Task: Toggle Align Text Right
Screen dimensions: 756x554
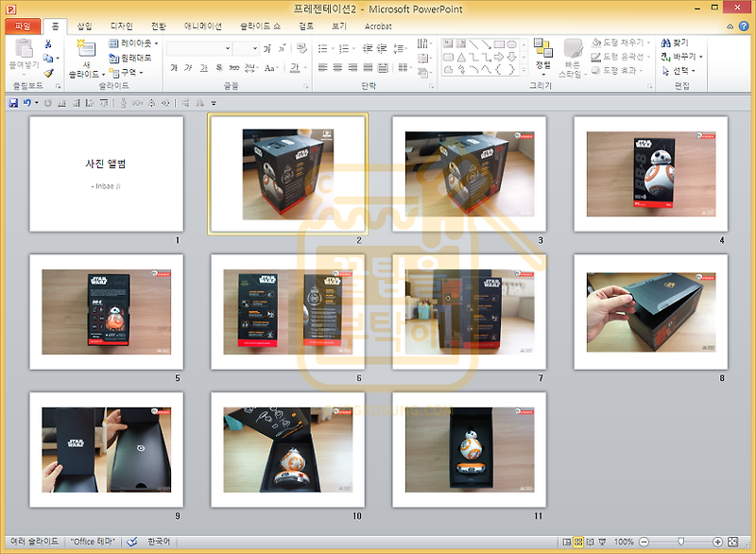Action: point(352,67)
